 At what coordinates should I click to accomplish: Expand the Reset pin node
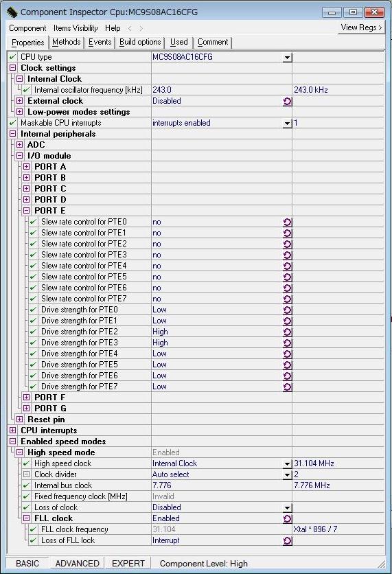(x=20, y=419)
